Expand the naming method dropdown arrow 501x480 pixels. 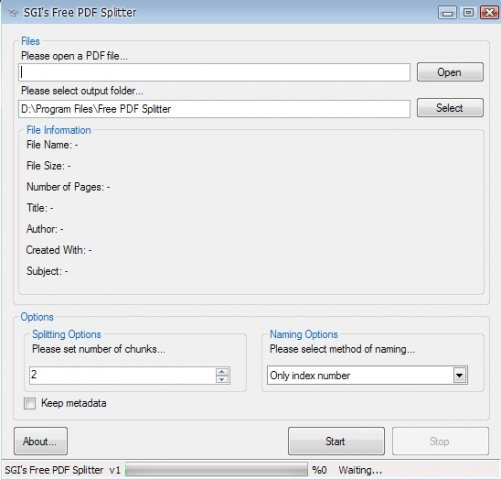click(x=460, y=375)
